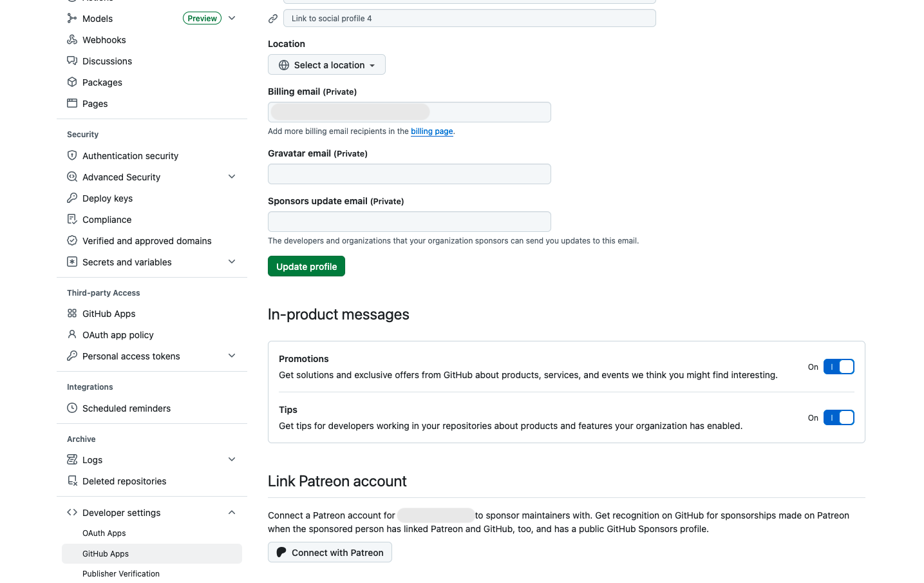Click the Webhooks icon
Image resolution: width=924 pixels, height=583 pixels.
pos(72,39)
